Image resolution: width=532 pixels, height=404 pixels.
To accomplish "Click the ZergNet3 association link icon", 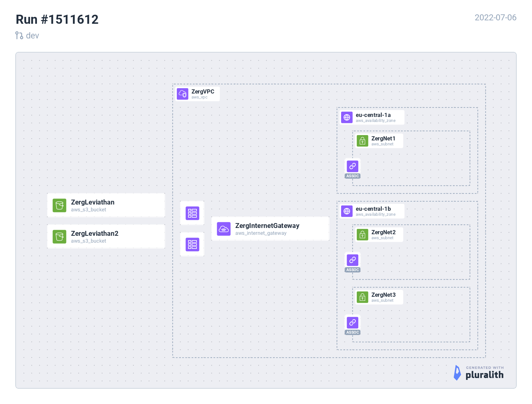I will [x=352, y=322].
